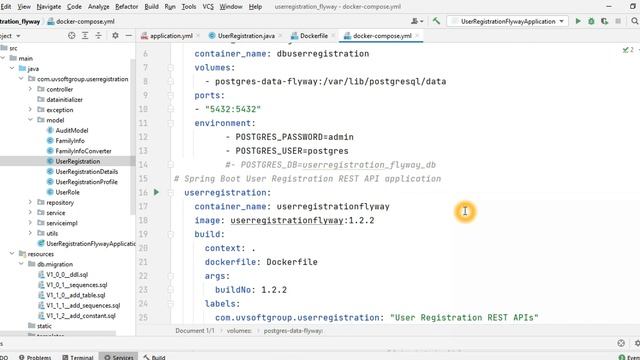Click userregistrationflyway image name on line 18

click(x=287, y=220)
